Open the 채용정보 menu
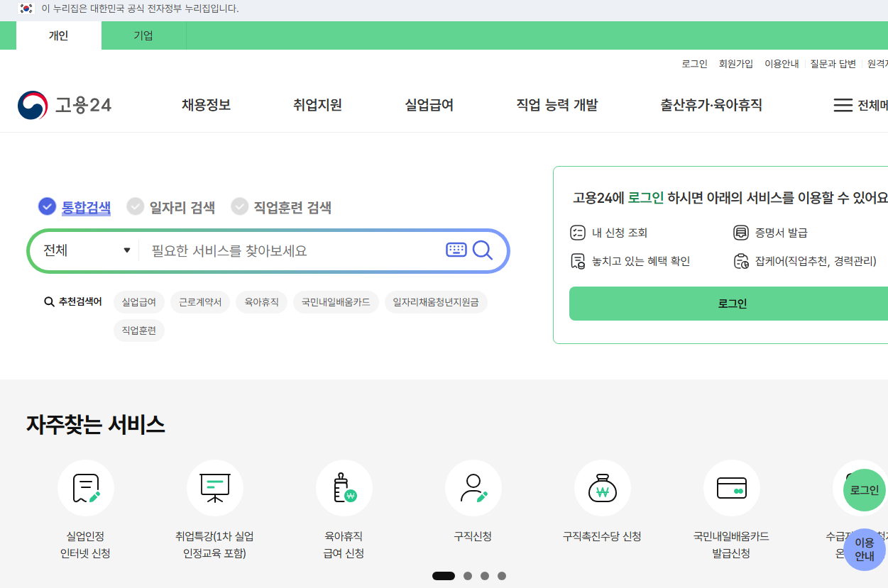 [x=206, y=105]
